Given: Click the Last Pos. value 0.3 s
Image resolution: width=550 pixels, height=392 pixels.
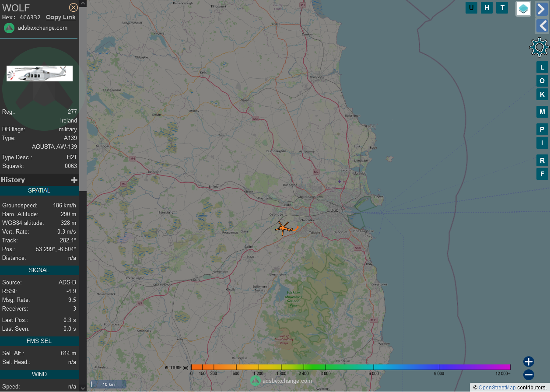Looking at the screenshot, I should pyautogui.click(x=70, y=320).
